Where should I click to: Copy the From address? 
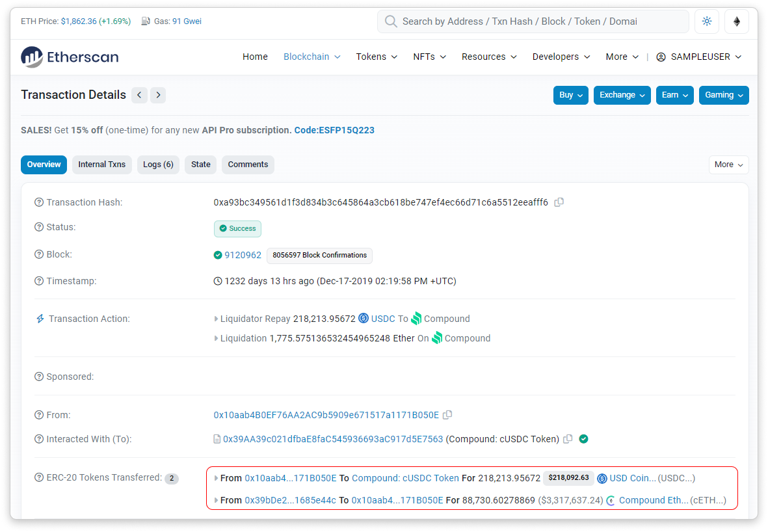click(447, 415)
